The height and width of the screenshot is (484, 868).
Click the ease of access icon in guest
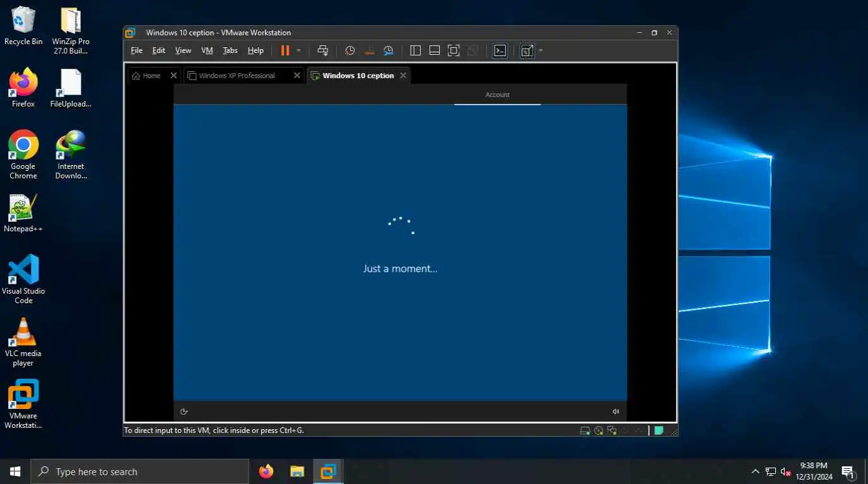pyautogui.click(x=184, y=412)
